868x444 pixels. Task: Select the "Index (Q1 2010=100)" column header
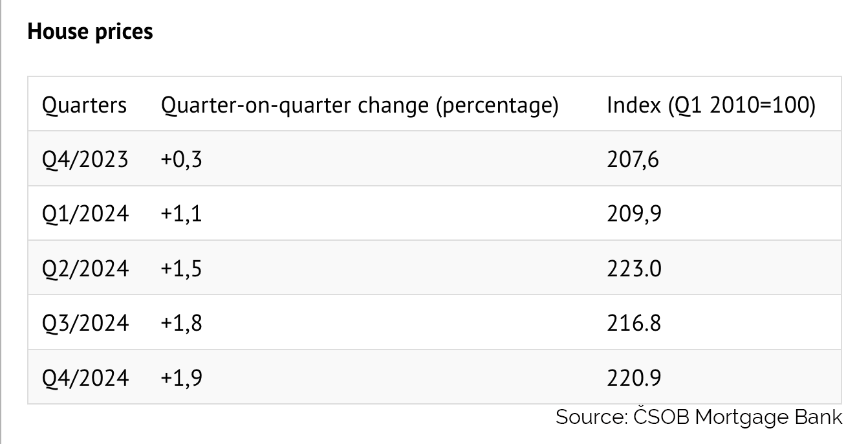pos(711,105)
